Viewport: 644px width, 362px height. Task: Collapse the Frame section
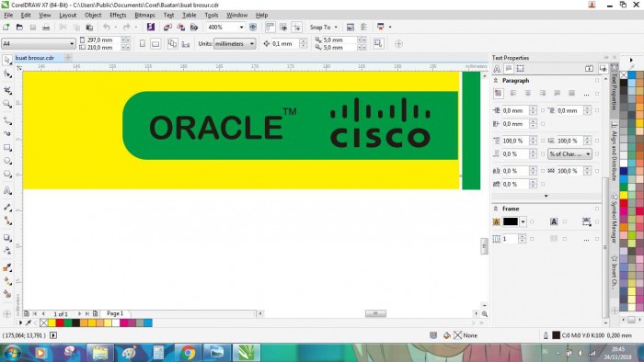point(496,209)
